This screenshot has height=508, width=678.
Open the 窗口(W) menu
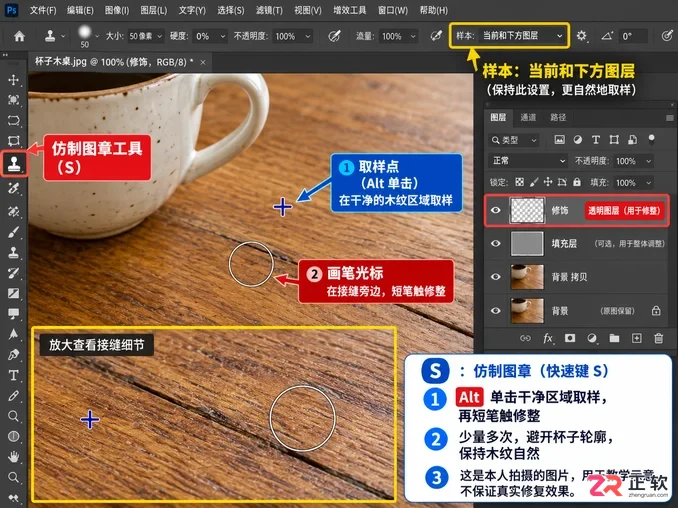click(x=393, y=10)
